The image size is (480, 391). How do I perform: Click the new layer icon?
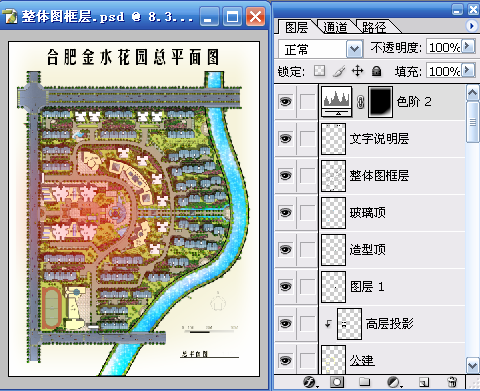click(x=423, y=382)
